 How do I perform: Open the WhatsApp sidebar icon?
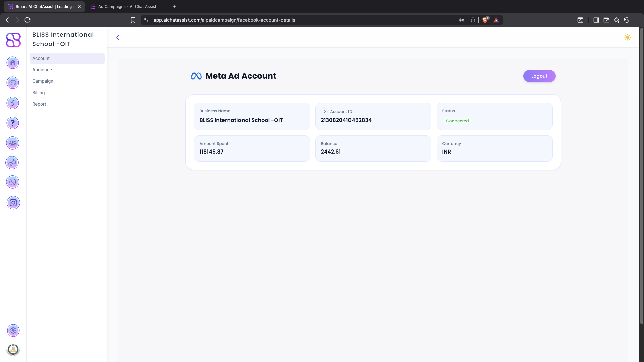point(13,182)
